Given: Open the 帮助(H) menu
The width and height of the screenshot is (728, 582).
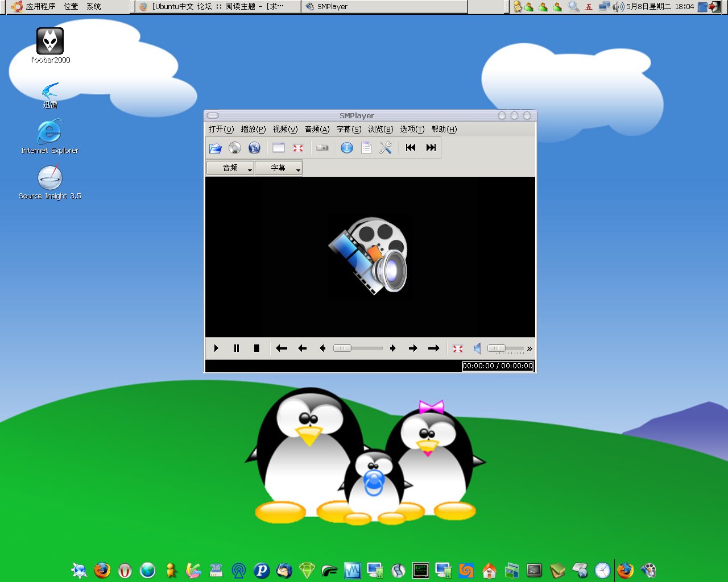Looking at the screenshot, I should 444,129.
